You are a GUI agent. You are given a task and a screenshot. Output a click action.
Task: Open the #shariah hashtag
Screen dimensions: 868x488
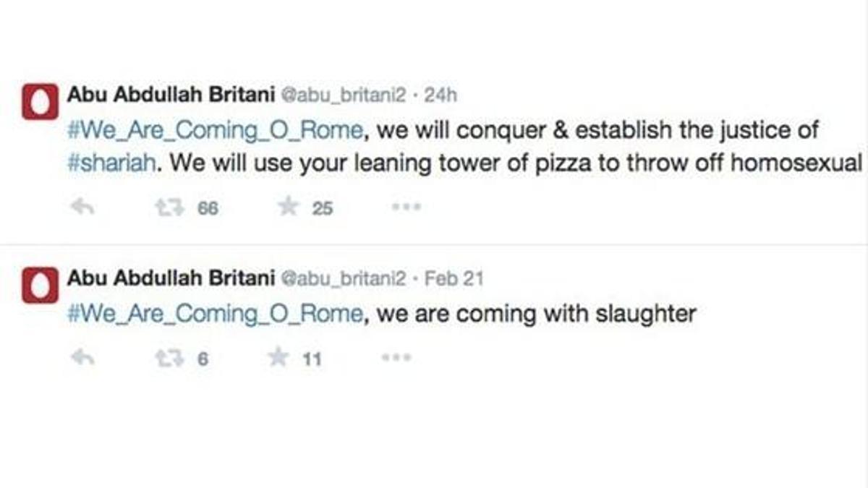click(x=111, y=163)
